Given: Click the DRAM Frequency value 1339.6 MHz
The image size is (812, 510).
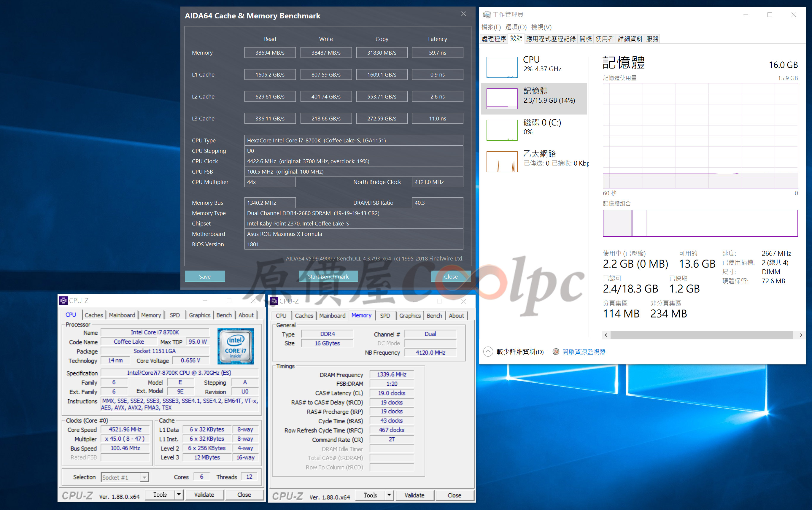Looking at the screenshot, I should (x=392, y=374).
